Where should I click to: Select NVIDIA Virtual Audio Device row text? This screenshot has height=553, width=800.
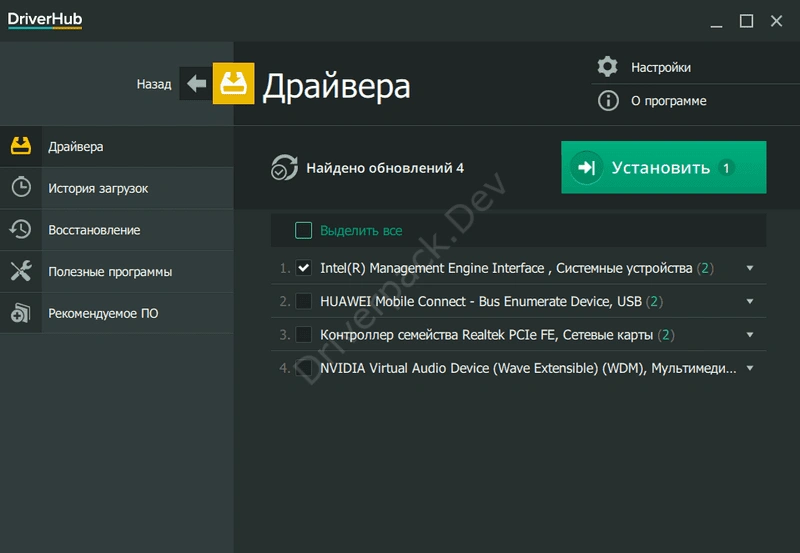(528, 368)
